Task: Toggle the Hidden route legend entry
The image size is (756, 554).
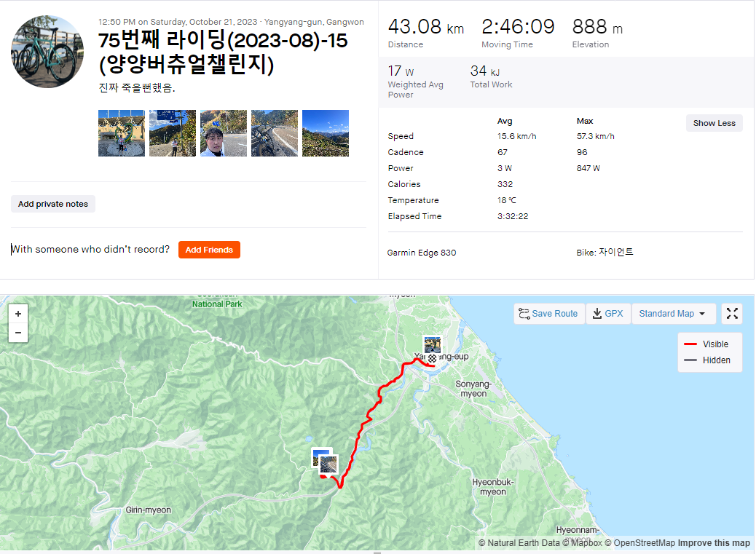Action: 706,360
